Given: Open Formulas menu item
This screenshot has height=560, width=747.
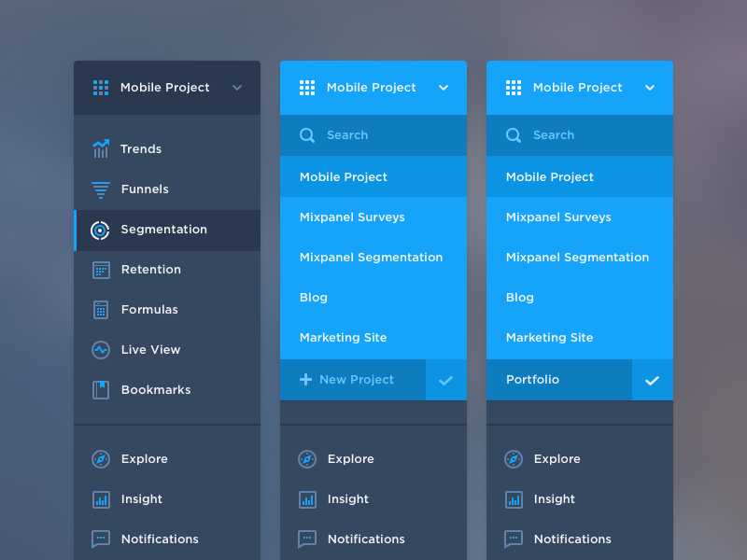Looking at the screenshot, I should 167,310.
